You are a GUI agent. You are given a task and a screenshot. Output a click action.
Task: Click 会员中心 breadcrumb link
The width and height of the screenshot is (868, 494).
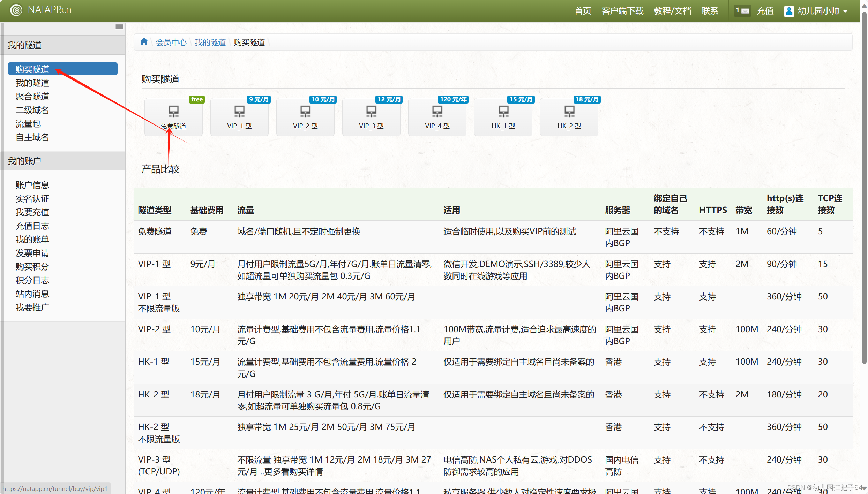171,42
